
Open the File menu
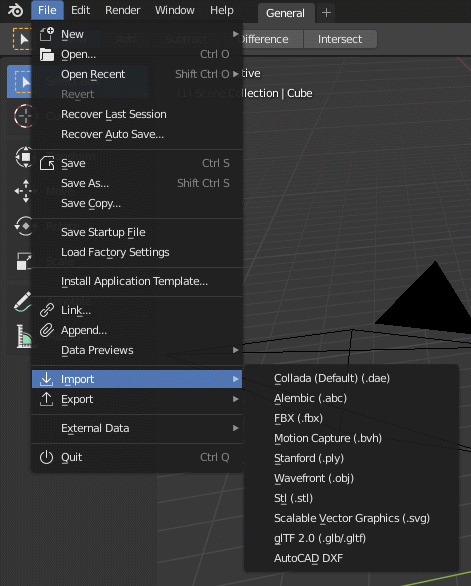(x=47, y=10)
